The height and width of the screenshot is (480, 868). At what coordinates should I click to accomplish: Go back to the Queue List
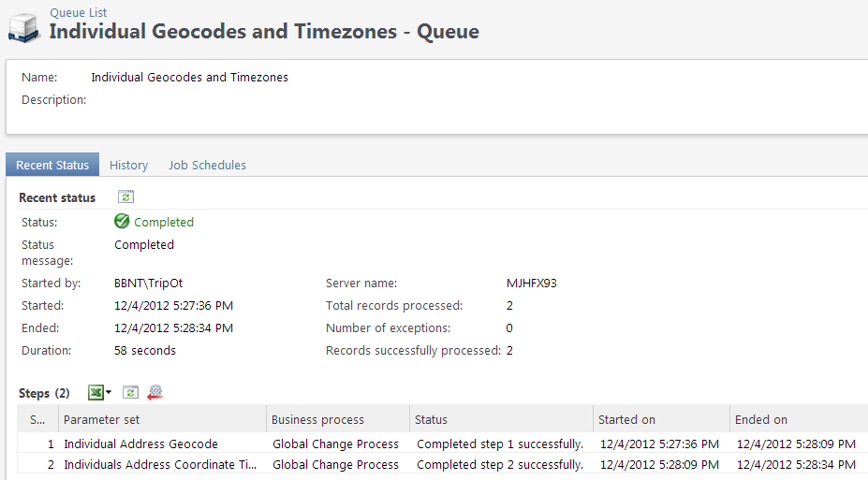point(78,12)
